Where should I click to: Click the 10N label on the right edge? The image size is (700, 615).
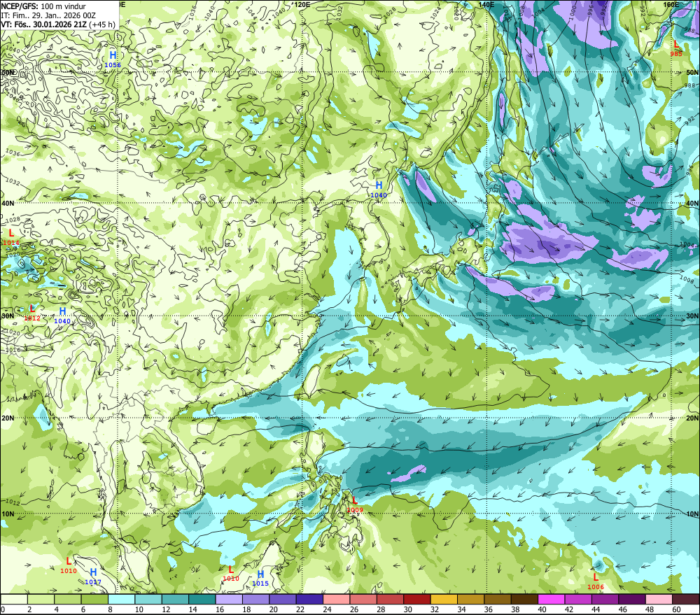(692, 514)
